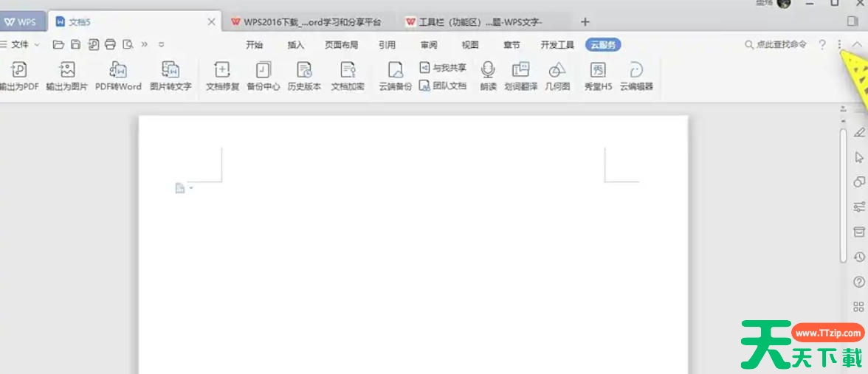Switch to the 审阅 ribbon tab
868x374 pixels.
[428, 46]
